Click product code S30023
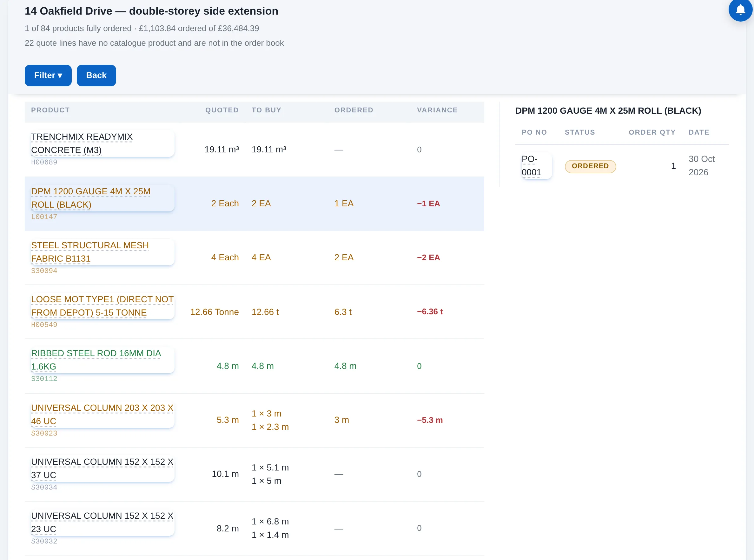754x560 pixels. [44, 433]
